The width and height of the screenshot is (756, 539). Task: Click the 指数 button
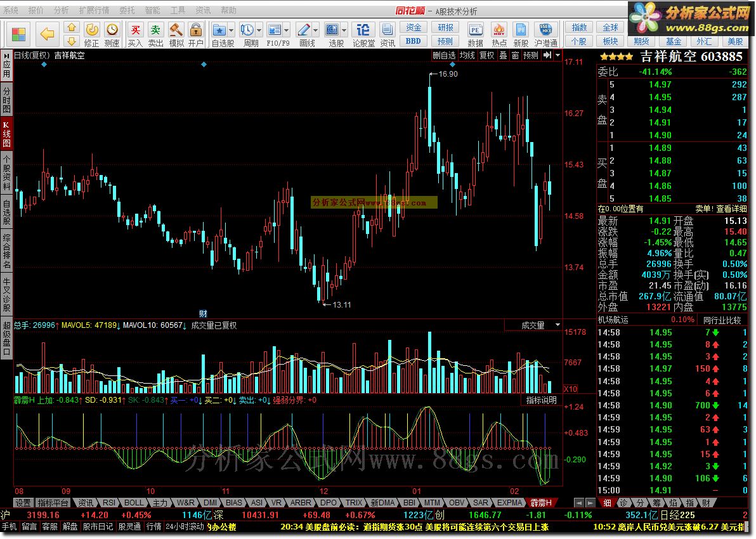click(579, 27)
